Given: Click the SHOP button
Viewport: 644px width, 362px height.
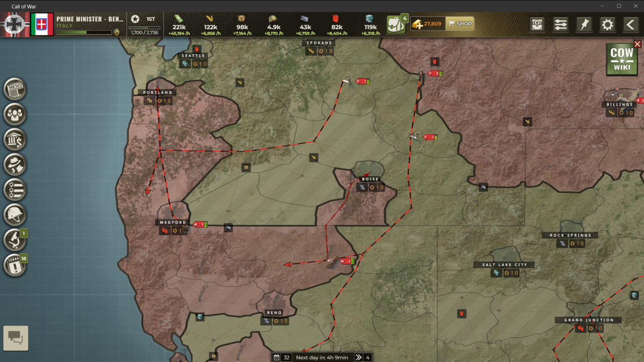Looking at the screenshot, I should [x=460, y=23].
